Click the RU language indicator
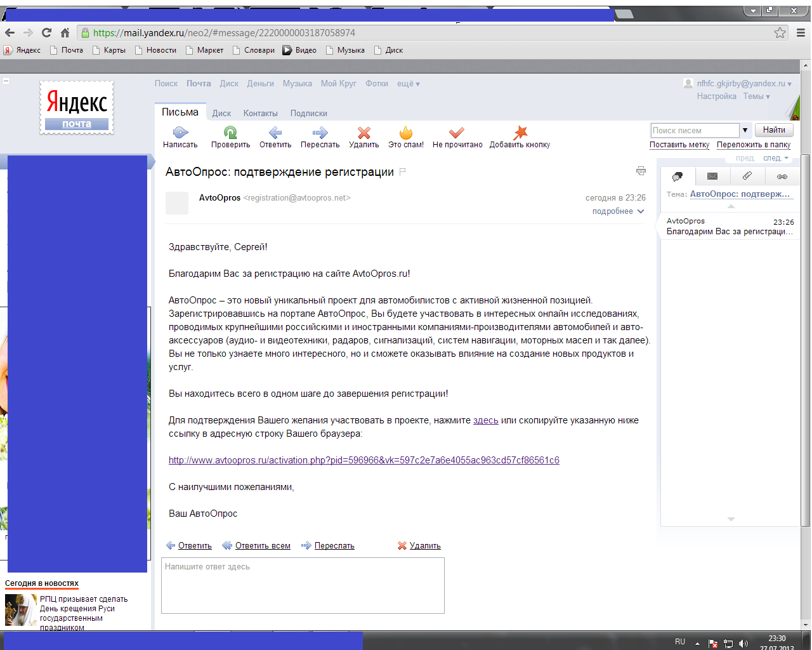Image resolution: width=812 pixels, height=650 pixels. (680, 642)
